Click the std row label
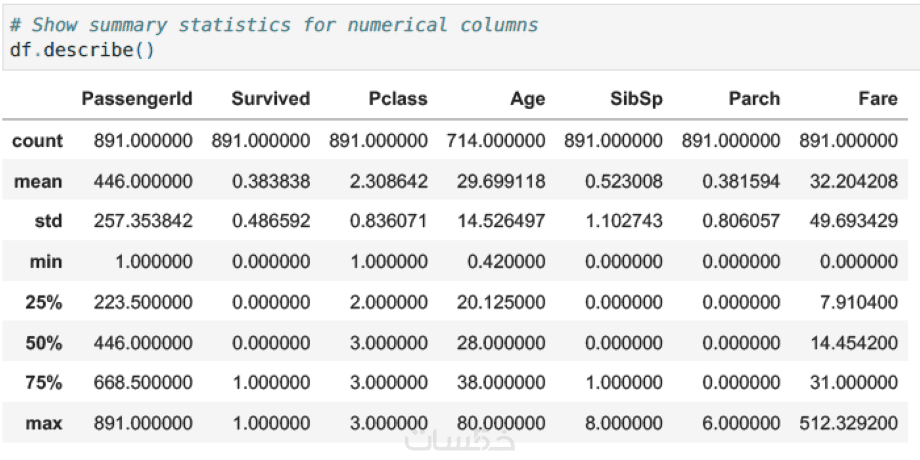Image resolution: width=920 pixels, height=460 pixels. 46,221
